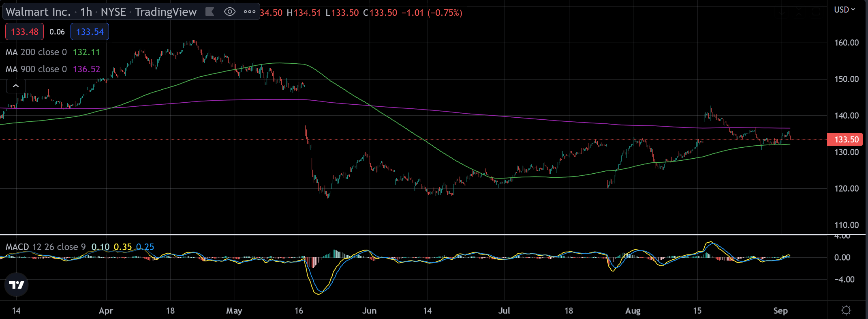Select the MACD 12 26 close 9 legend
The height and width of the screenshot is (319, 868).
tap(45, 247)
